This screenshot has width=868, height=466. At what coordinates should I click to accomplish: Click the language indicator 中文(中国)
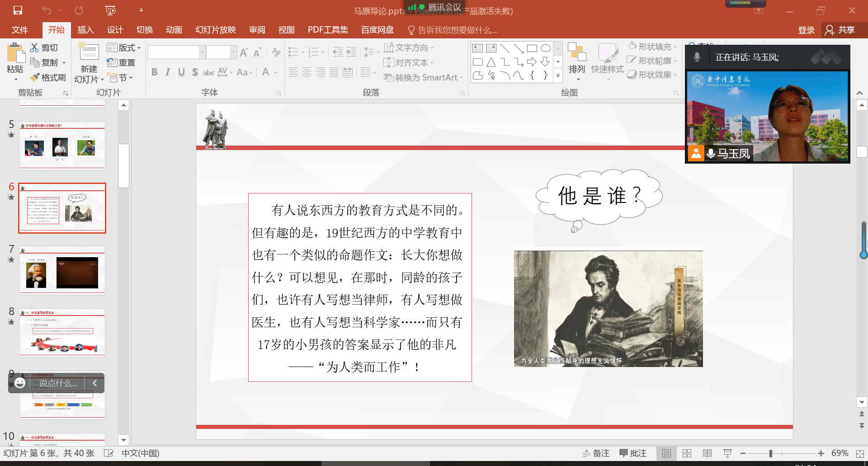point(141,453)
